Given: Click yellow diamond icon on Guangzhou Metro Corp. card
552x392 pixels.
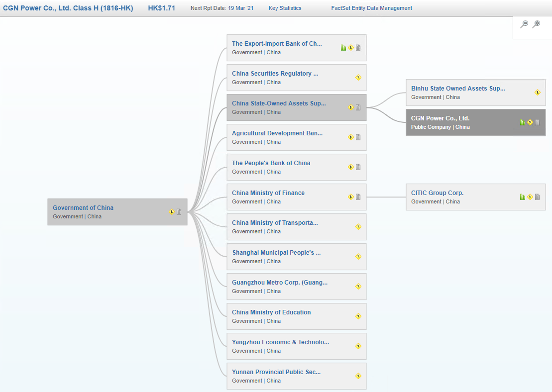Looking at the screenshot, I should click(x=358, y=287).
